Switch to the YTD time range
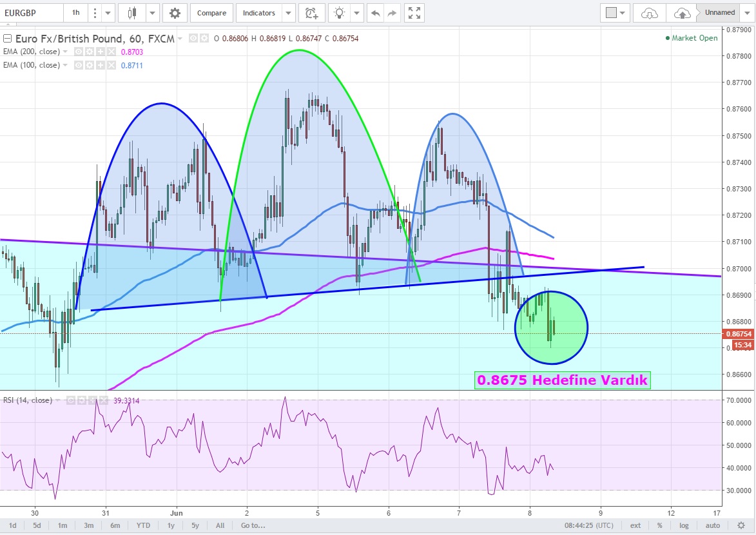This screenshot has height=535, width=756. [x=143, y=525]
